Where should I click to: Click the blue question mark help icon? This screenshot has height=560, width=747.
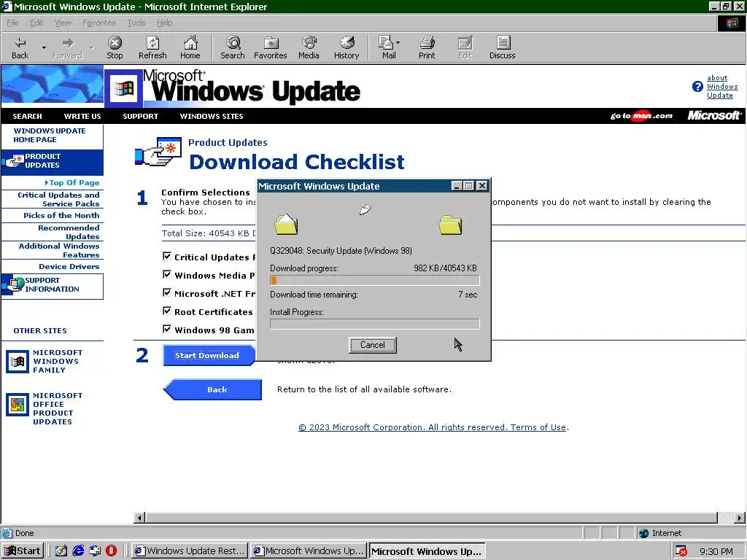click(x=697, y=87)
